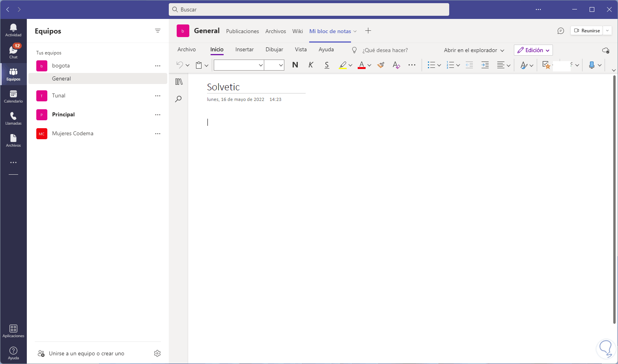Open the font size dropdown
The image size is (618, 364).
[281, 65]
